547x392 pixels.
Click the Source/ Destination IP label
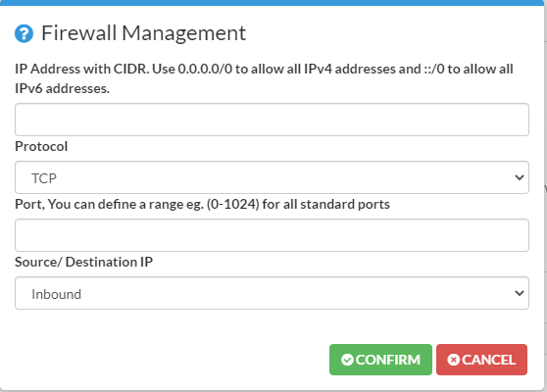pyautogui.click(x=83, y=262)
